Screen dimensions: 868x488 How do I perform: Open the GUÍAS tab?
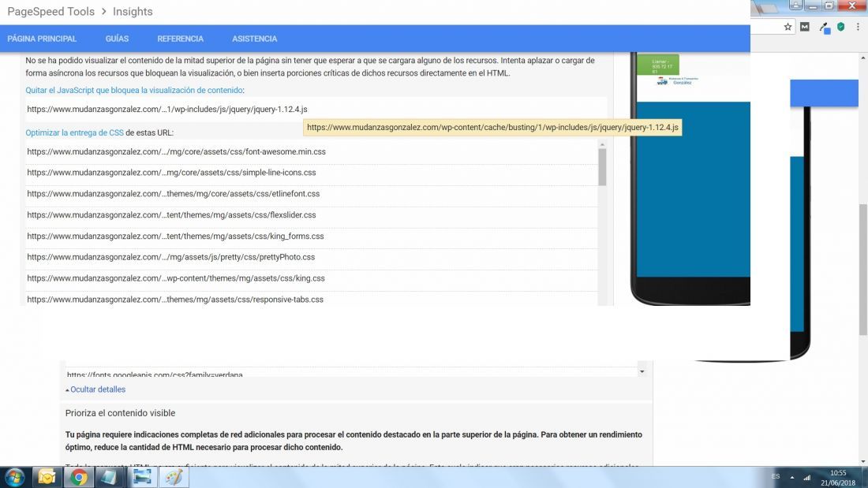pyautogui.click(x=117, y=39)
